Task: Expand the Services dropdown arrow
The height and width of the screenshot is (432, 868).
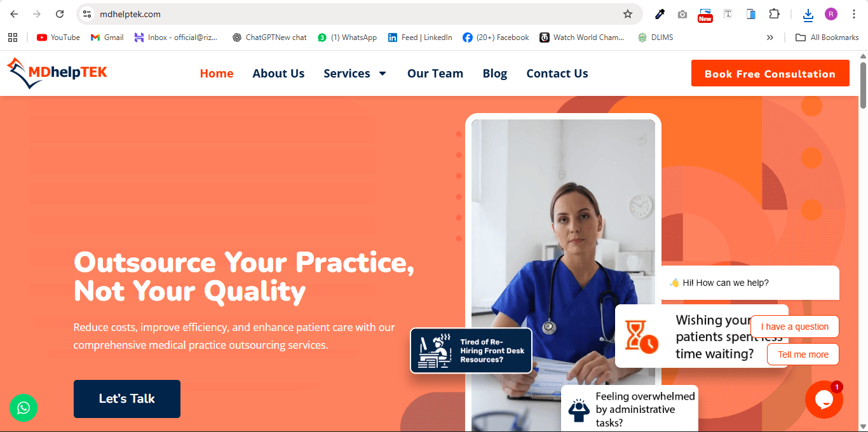Action: [x=383, y=74]
